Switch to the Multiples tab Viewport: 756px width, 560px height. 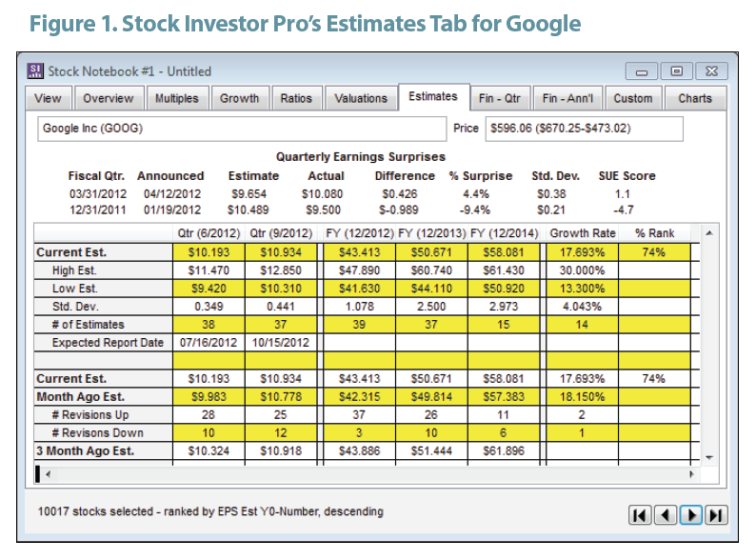click(177, 98)
